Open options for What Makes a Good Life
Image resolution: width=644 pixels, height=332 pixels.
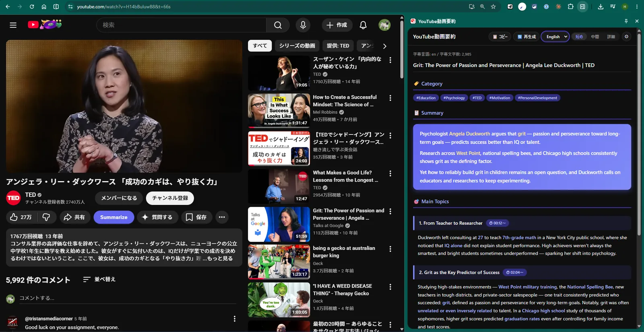coord(390,173)
